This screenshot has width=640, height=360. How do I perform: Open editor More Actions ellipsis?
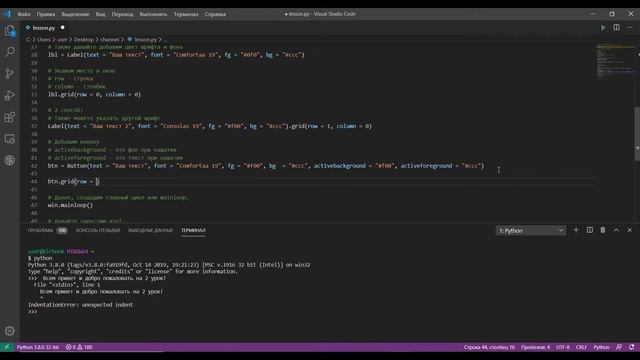pyautogui.click(x=630, y=27)
